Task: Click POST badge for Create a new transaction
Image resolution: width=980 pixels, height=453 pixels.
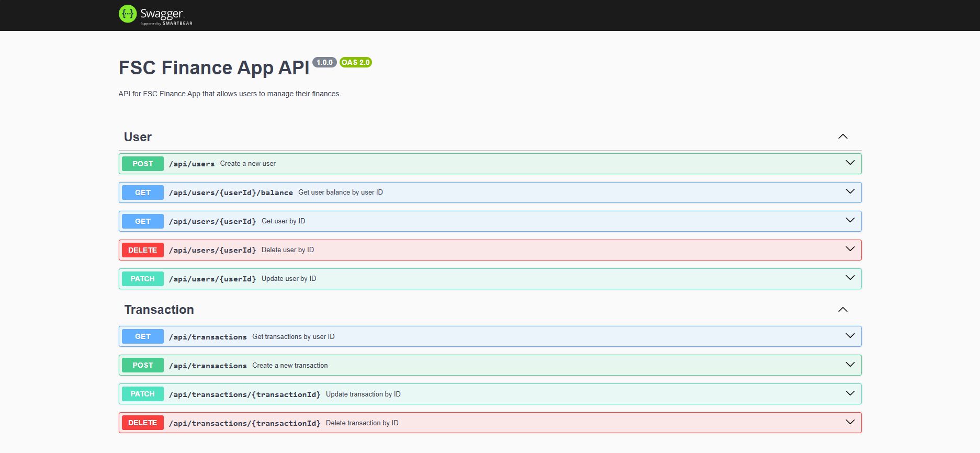Action: (142, 365)
